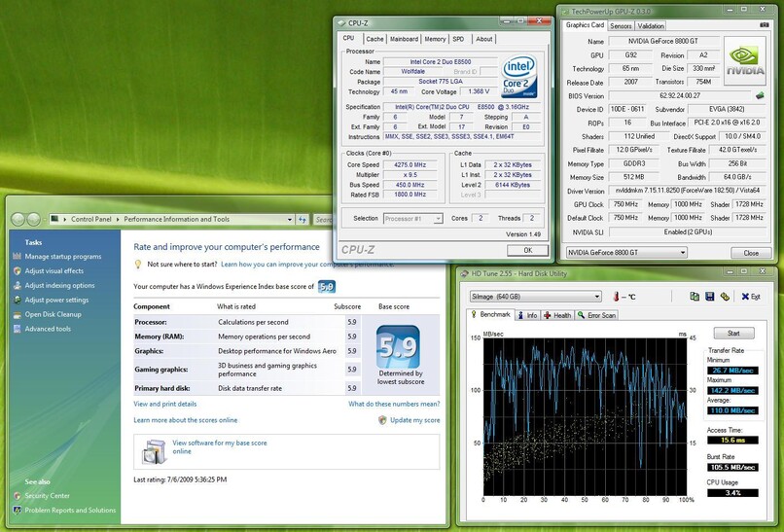Click the computer icon in the address bar

pos(55,219)
